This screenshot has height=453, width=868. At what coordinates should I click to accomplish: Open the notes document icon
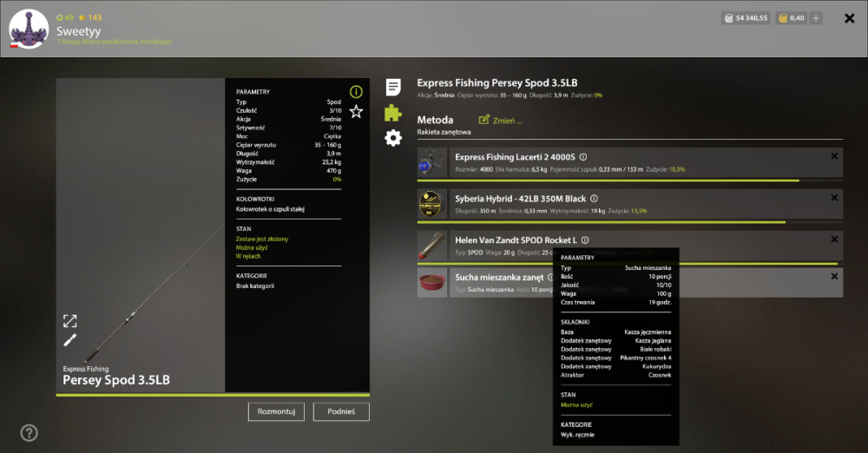pyautogui.click(x=393, y=87)
